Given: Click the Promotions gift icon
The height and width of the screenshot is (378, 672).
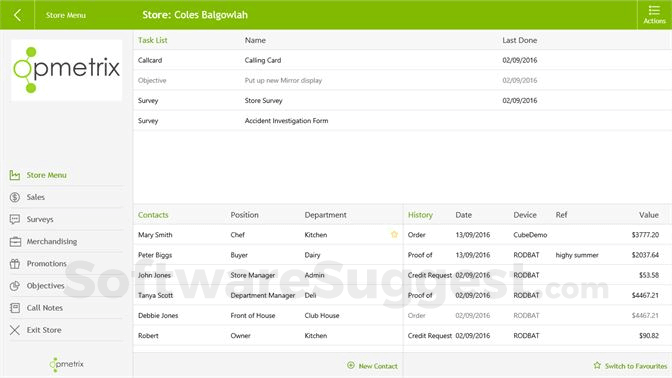Looking at the screenshot, I should [x=15, y=264].
